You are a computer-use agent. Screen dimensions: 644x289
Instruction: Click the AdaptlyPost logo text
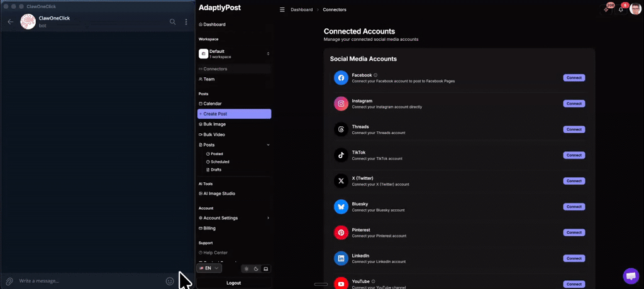pos(219,8)
